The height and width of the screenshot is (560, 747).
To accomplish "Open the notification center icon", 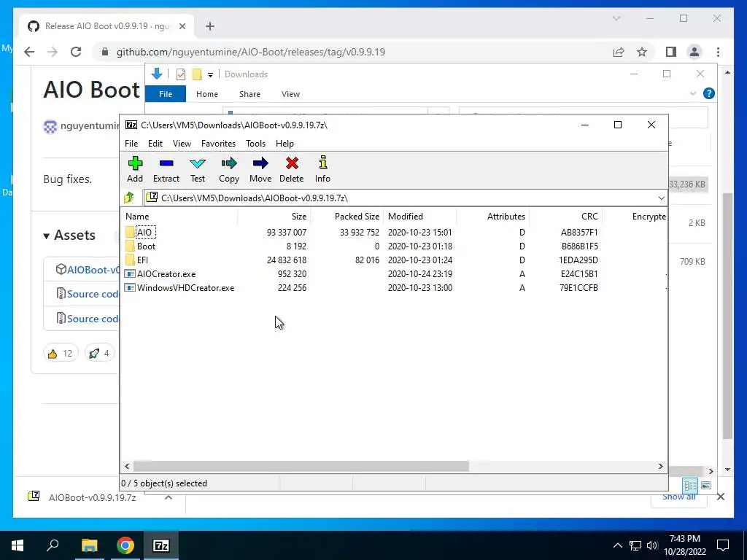I will pyautogui.click(x=723, y=545).
